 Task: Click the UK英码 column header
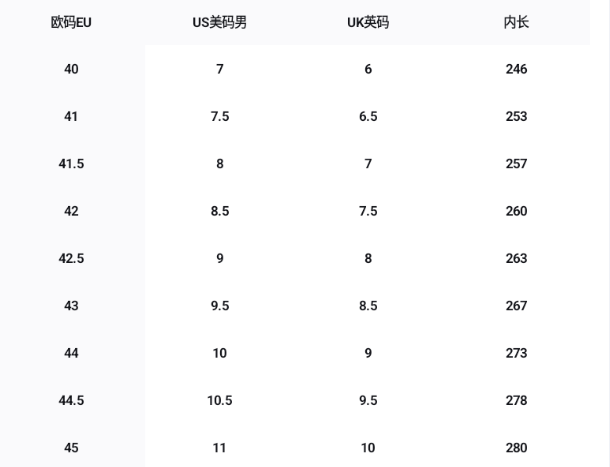point(368,22)
